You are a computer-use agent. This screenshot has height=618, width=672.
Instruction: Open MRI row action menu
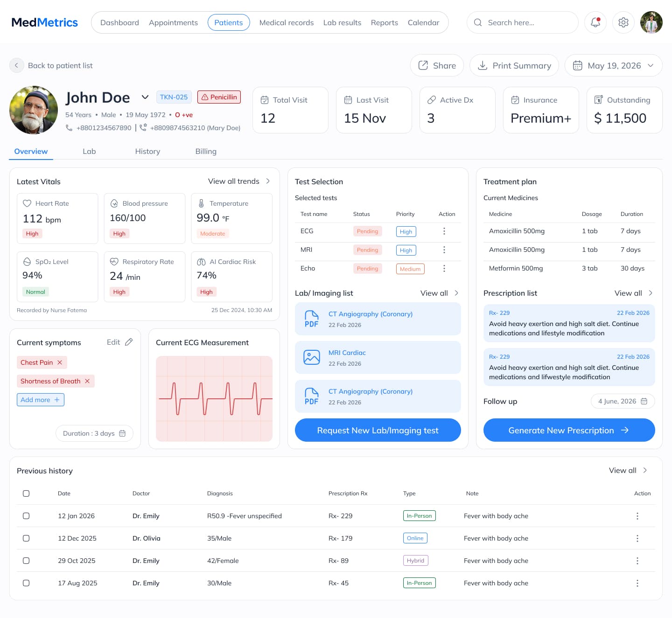(444, 250)
